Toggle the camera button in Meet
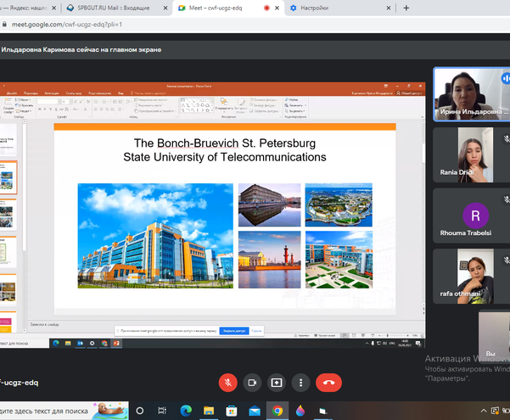This screenshot has width=510, height=420. coord(252,383)
